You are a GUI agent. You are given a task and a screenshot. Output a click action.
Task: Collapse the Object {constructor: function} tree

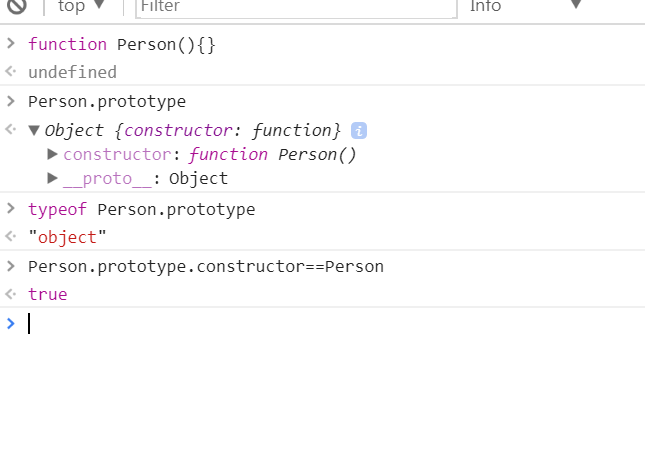[x=34, y=131]
